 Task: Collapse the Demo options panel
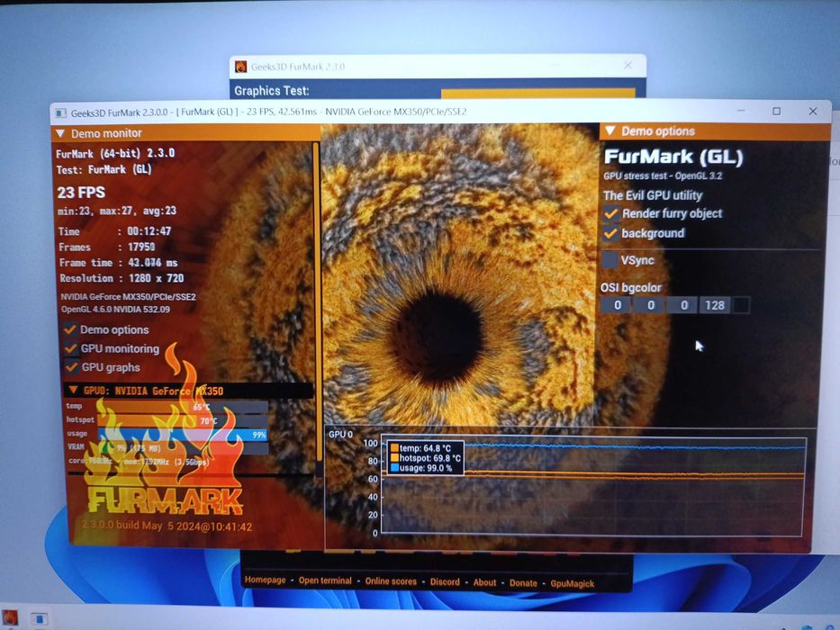coord(610,131)
